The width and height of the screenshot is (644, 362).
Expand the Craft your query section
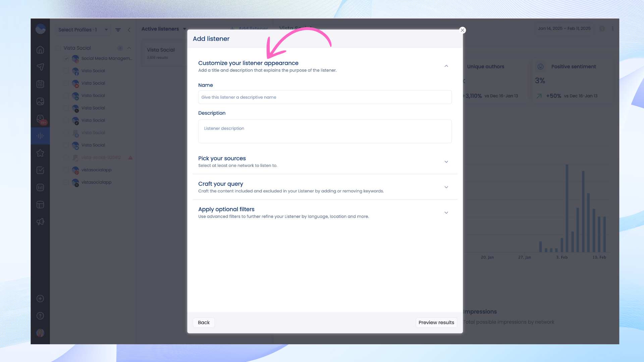coord(446,187)
